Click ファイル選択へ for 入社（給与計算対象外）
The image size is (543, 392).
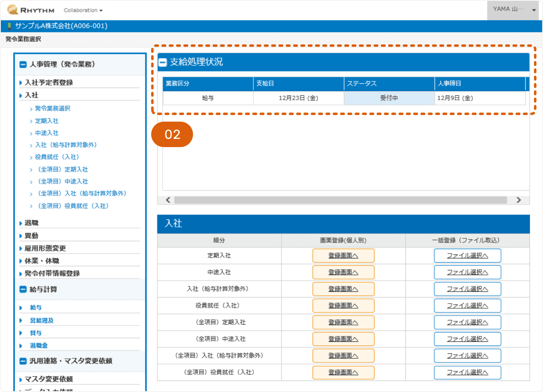(467, 289)
